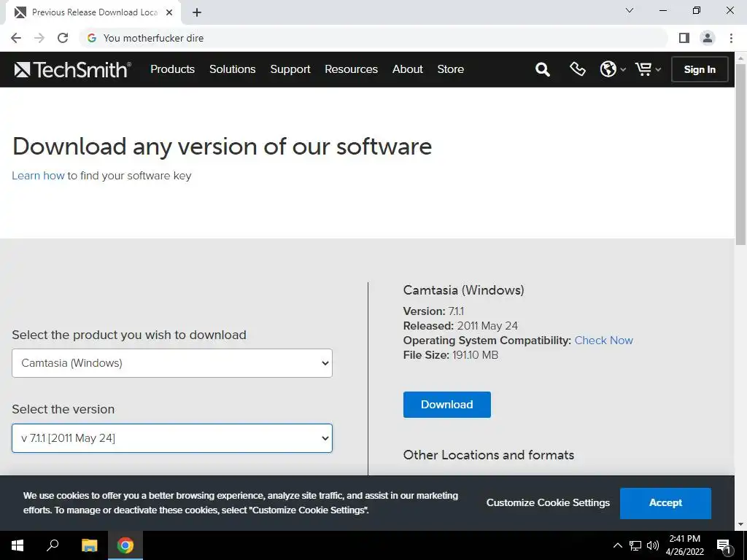Open the v 7.1.1 version dropdown
The height and width of the screenshot is (560, 747).
172,438
